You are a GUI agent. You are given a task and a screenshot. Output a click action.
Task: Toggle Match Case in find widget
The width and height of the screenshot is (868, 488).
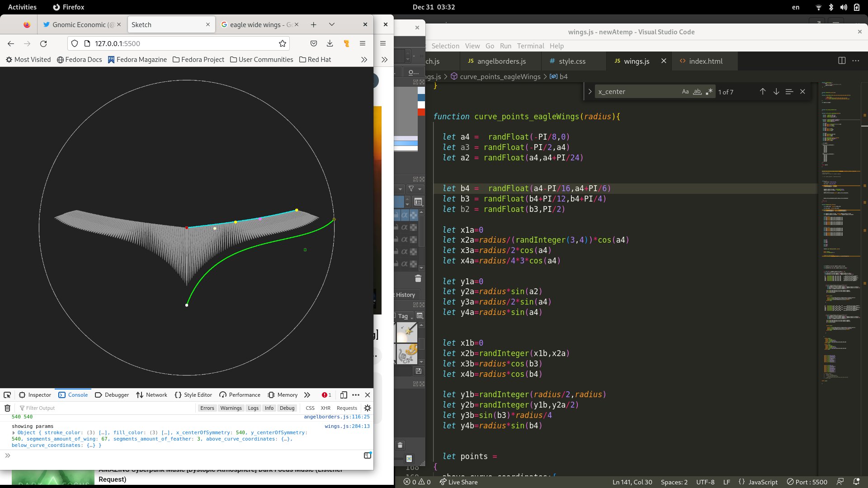pyautogui.click(x=685, y=91)
